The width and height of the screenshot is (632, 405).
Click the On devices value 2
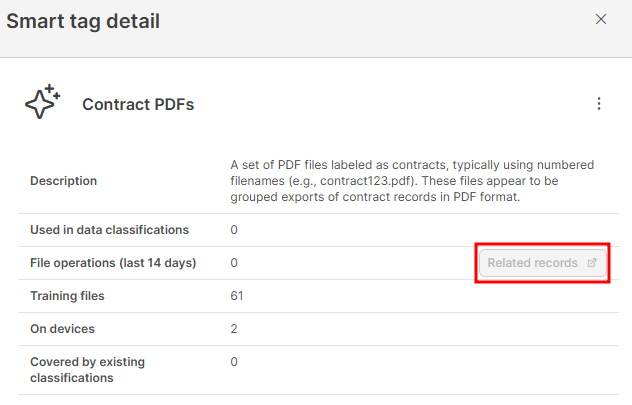coord(234,329)
